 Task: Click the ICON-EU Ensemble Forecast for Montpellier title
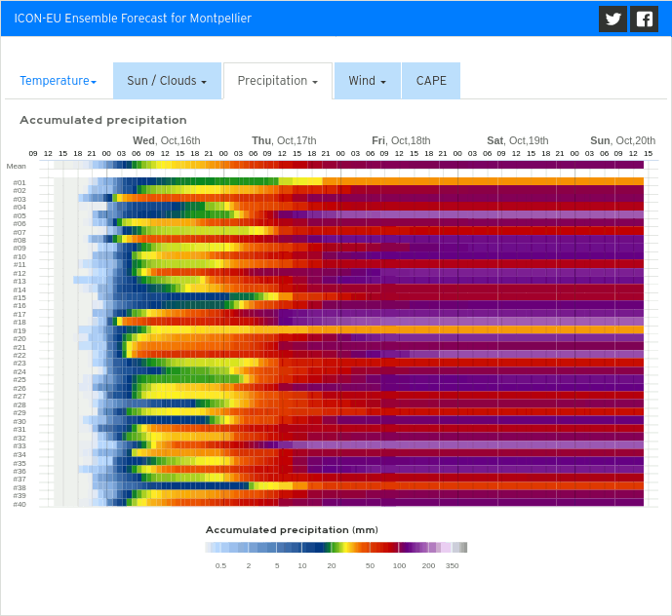tap(133, 18)
